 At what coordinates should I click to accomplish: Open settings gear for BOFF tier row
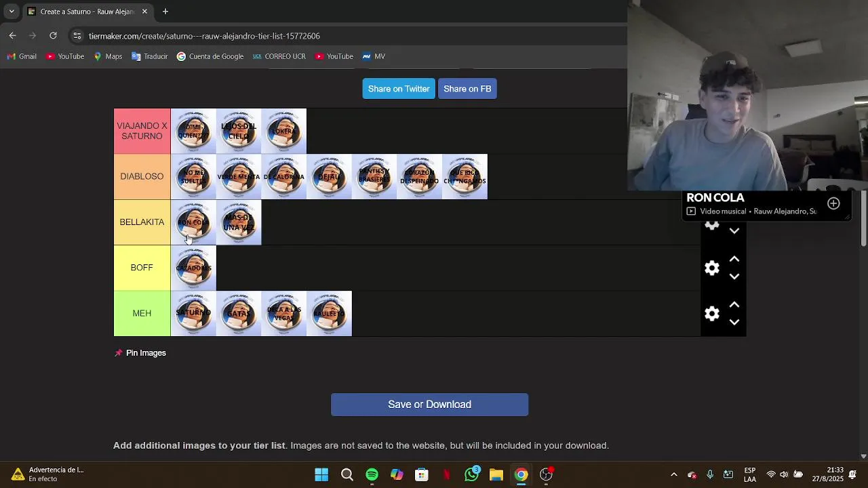[711, 268]
